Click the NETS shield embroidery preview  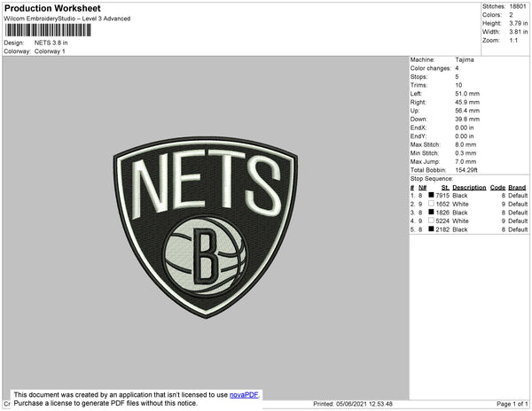point(206,227)
